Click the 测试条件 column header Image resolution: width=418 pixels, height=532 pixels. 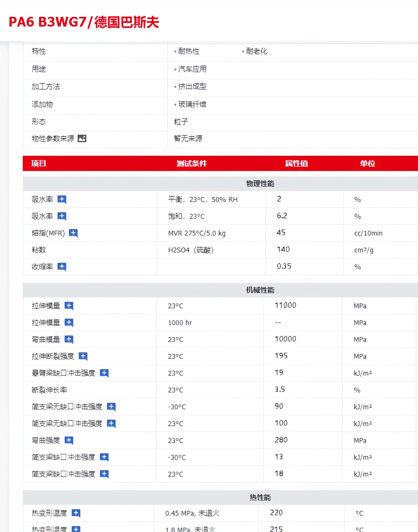pyautogui.click(x=192, y=163)
